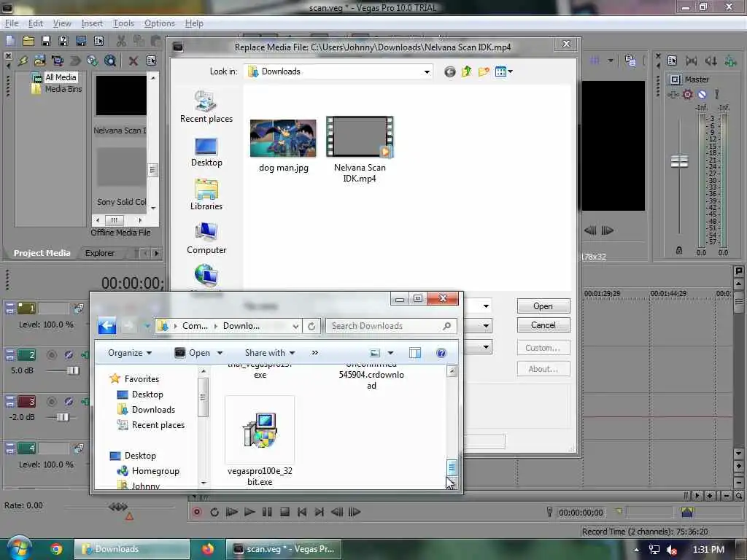Viewport: 747px width, 560px height.
Task: Click the Pause button in transport bar
Action: pos(267,512)
